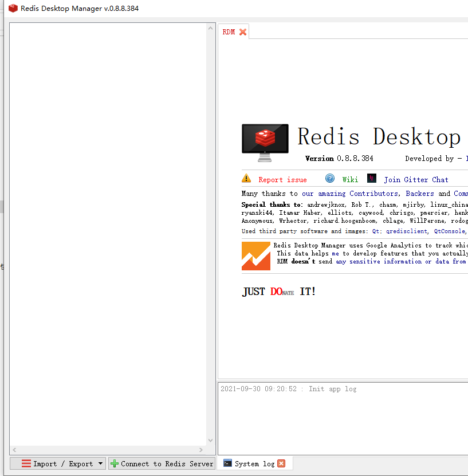Click the System log terminal icon
Image resolution: width=468 pixels, height=476 pixels.
point(227,463)
